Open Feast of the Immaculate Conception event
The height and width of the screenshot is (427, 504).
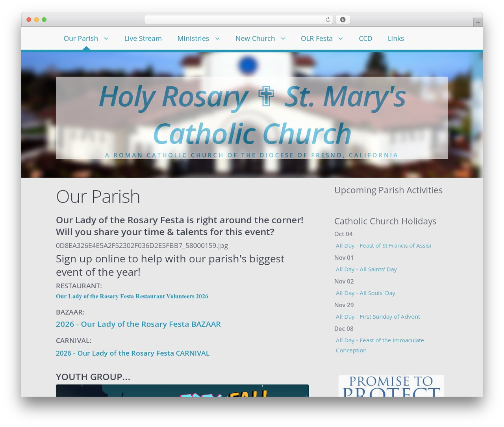[380, 345]
